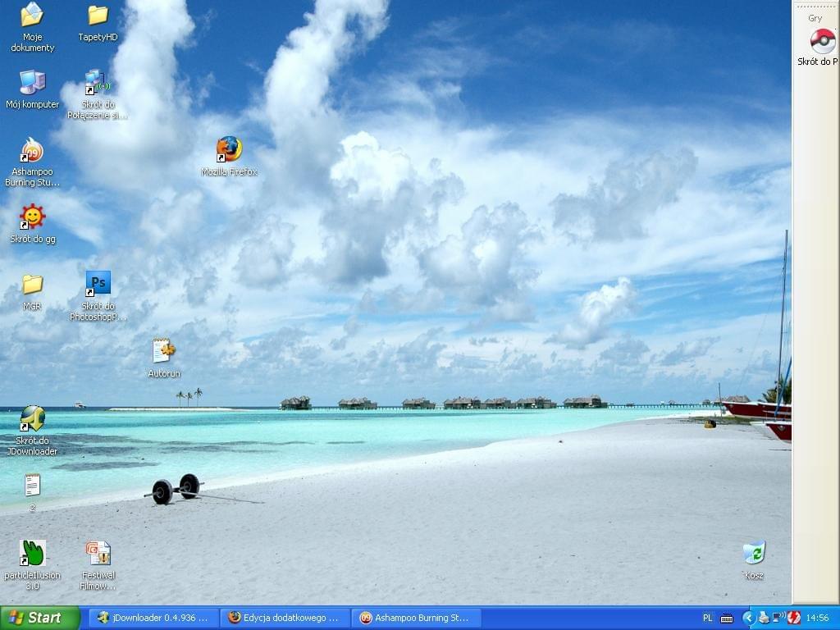Click the 14:56 system clock
This screenshot has width=840, height=630.
[x=817, y=619]
